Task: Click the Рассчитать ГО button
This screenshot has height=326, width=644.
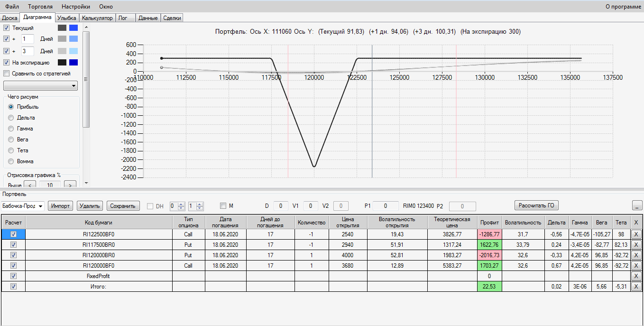Action: pos(537,205)
